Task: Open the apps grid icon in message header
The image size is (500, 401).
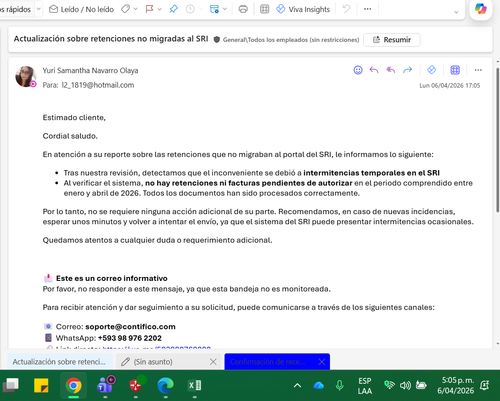Action: coord(455,70)
